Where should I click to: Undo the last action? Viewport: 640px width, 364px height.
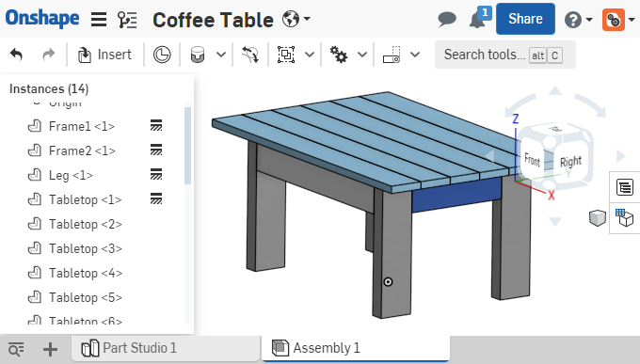pos(16,54)
